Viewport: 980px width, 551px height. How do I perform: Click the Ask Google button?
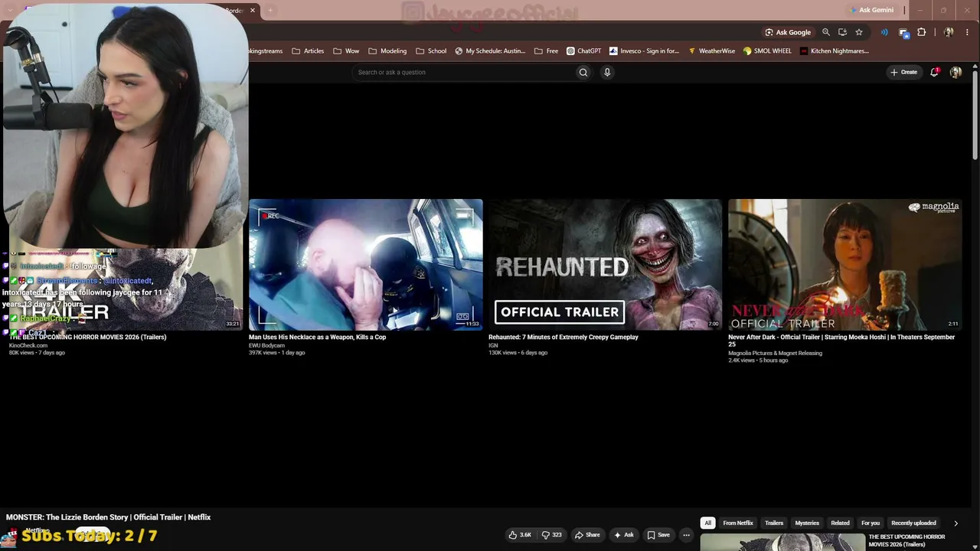pyautogui.click(x=788, y=32)
